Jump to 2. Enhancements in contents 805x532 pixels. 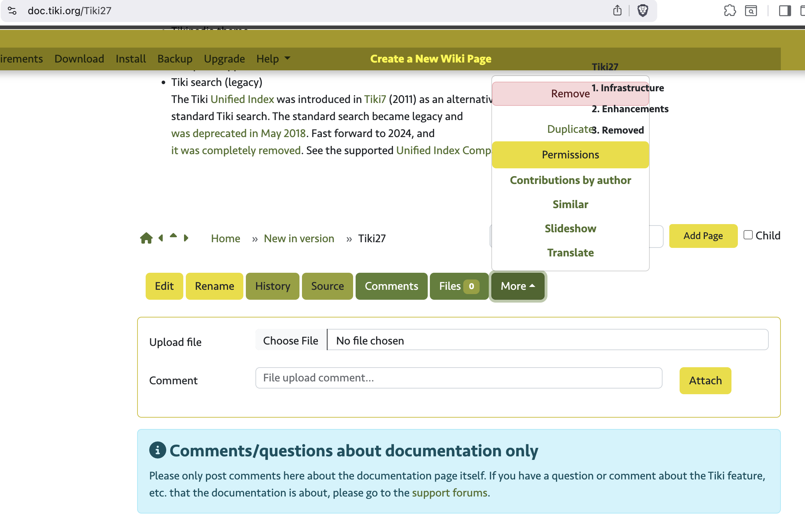point(630,109)
